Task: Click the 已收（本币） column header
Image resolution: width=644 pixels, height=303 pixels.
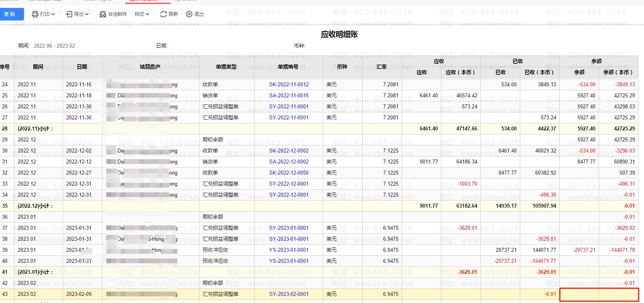Action: pyautogui.click(x=539, y=72)
